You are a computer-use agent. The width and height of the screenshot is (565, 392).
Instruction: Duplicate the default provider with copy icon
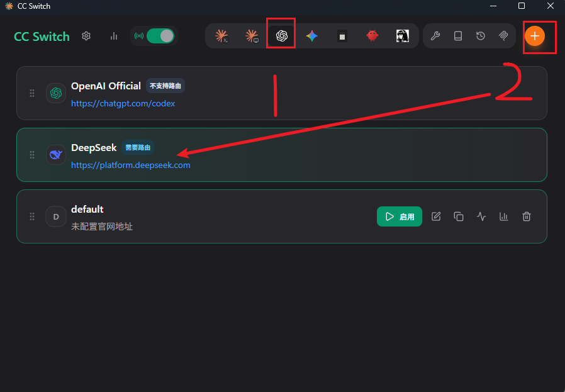pyautogui.click(x=458, y=216)
